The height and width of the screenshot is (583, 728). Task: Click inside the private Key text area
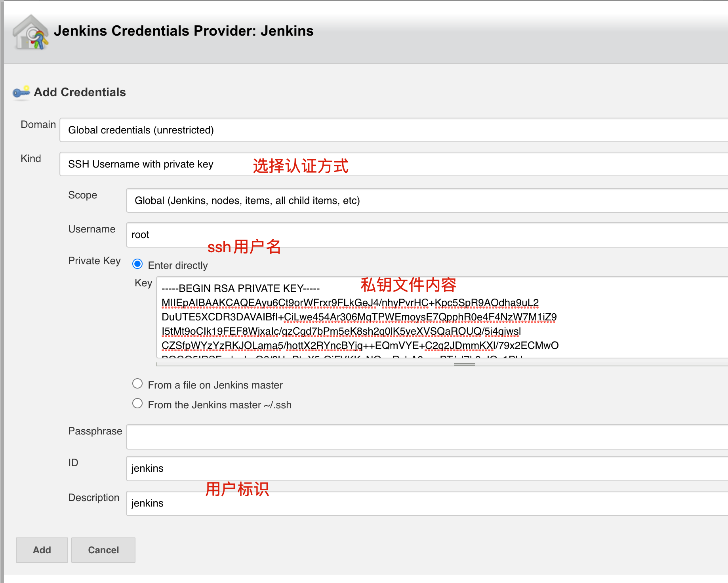tap(442, 317)
